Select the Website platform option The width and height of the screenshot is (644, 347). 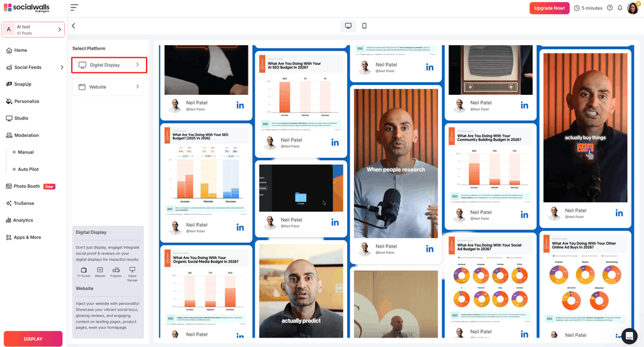pyautogui.click(x=108, y=87)
